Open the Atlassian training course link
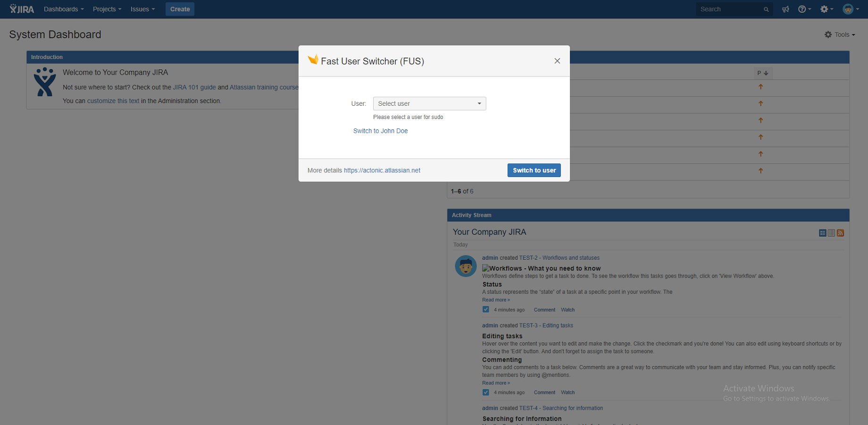Screen dimensions: 868x425 coord(264,87)
